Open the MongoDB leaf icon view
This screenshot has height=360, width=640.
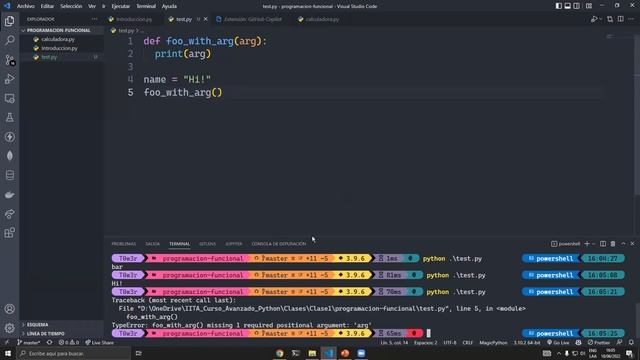(x=9, y=156)
